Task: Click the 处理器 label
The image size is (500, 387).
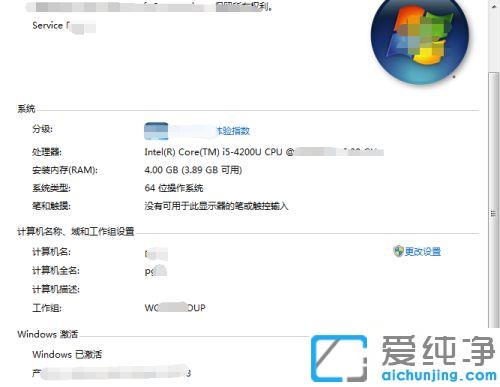Action: coord(47,152)
